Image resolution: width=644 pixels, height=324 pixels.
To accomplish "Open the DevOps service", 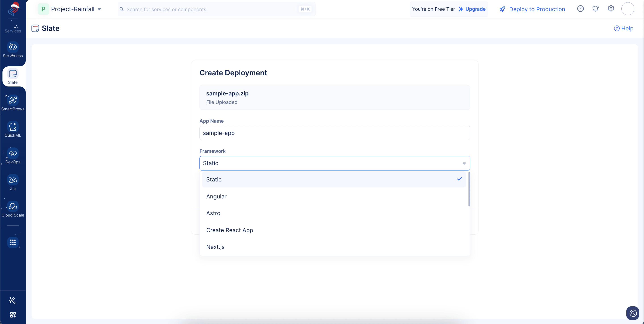I will point(13,156).
